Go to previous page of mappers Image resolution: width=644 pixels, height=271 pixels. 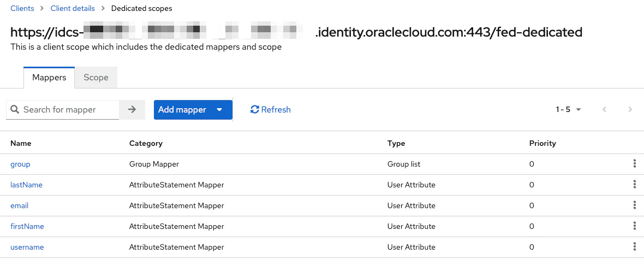click(x=604, y=109)
